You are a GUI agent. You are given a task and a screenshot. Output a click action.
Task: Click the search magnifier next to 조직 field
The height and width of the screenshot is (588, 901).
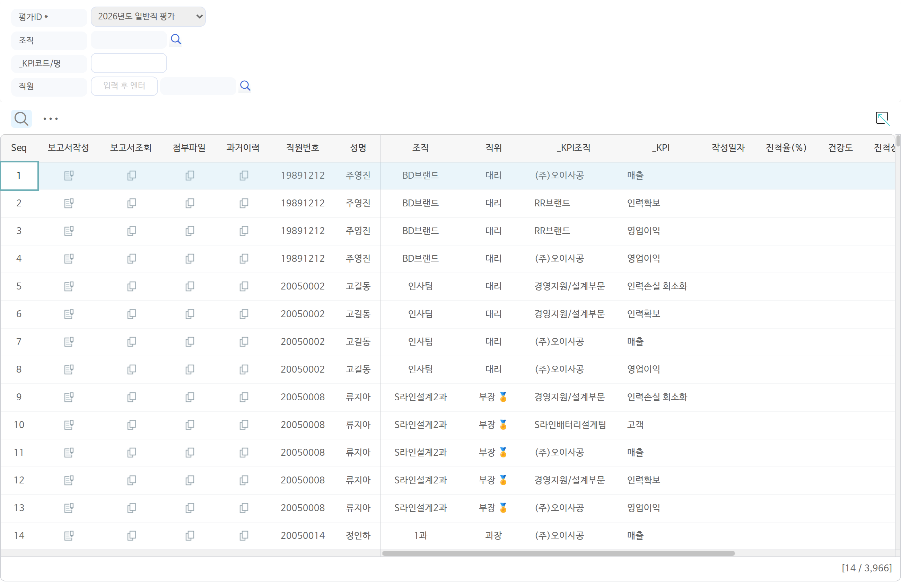tap(176, 39)
